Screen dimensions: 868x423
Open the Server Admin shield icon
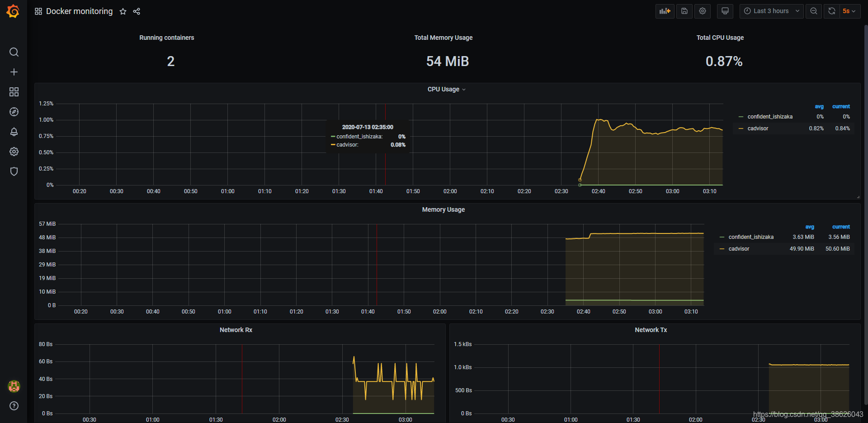(x=14, y=171)
